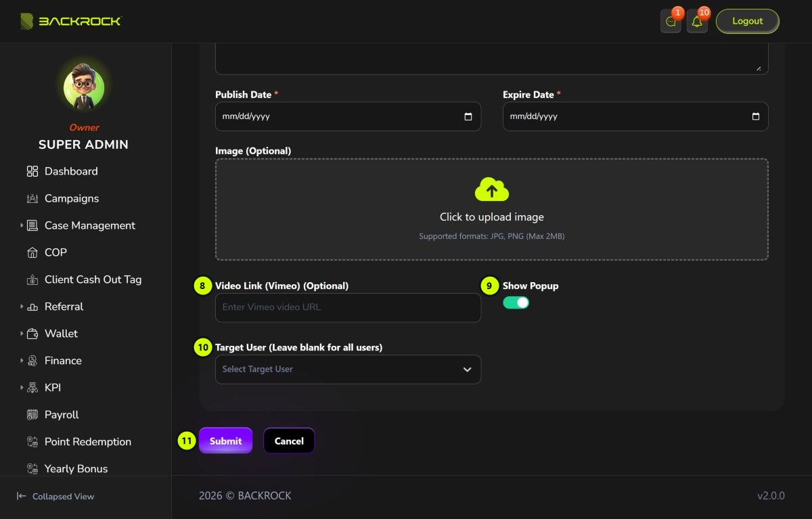Click the Vimeo video URL field
The image size is (812, 519).
348,307
